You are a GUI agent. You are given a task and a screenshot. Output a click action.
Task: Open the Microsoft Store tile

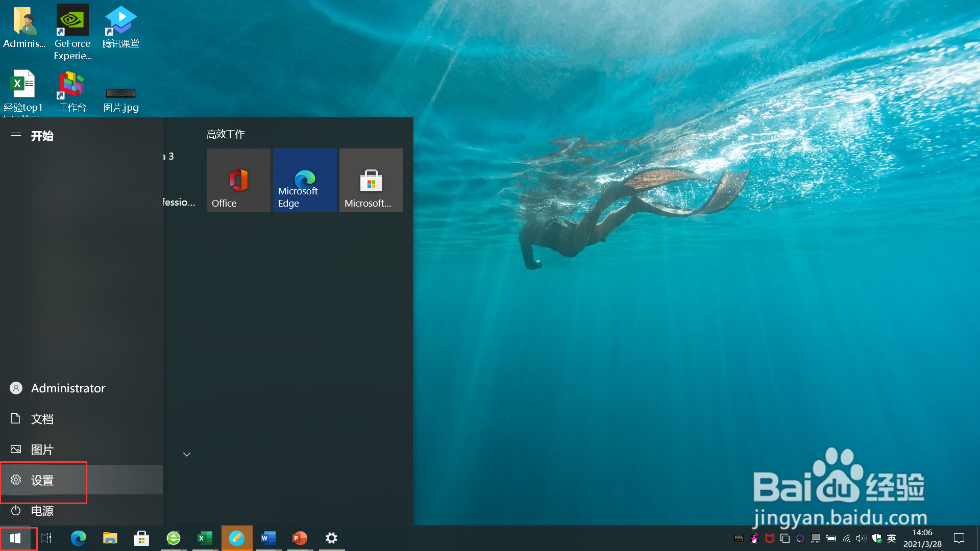371,180
